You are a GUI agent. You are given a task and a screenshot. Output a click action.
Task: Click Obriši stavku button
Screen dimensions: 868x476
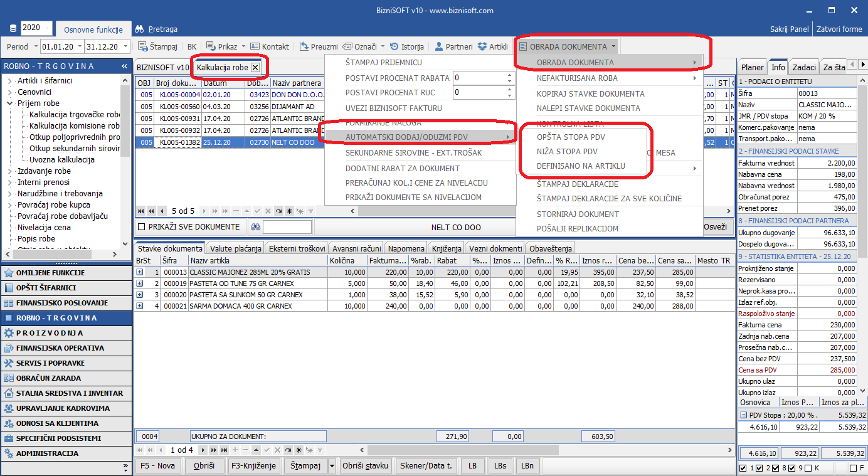tap(367, 466)
